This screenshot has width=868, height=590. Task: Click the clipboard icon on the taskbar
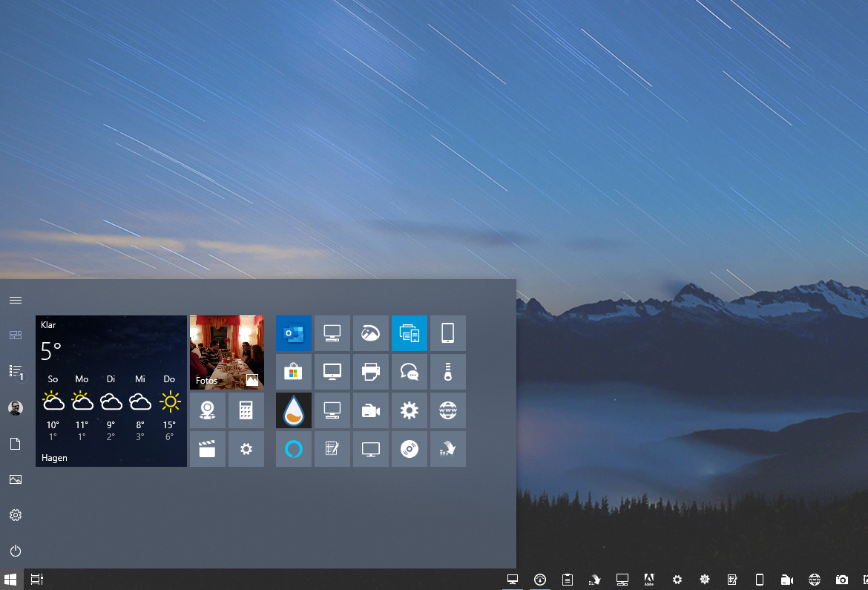pyautogui.click(x=568, y=580)
